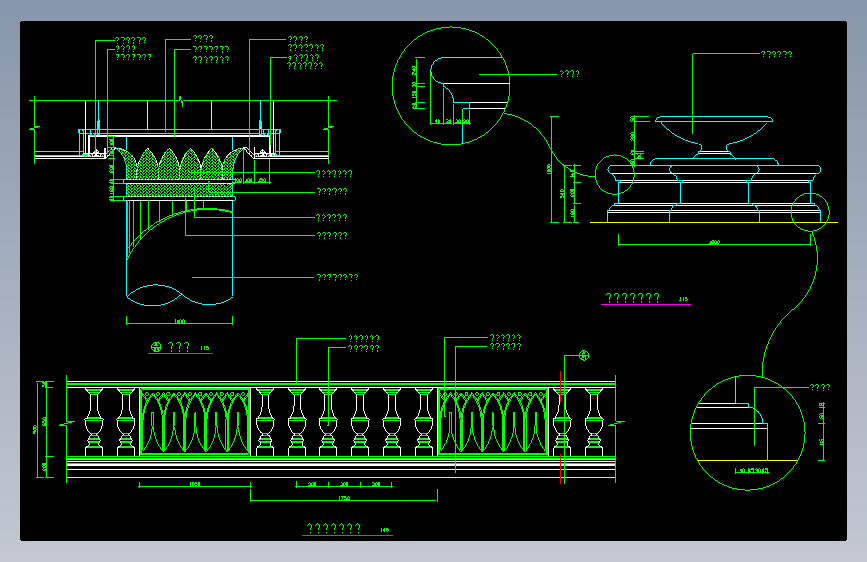Click the section marker symbol above red cut line
Viewport: 867px width, 562px height.
point(584,356)
